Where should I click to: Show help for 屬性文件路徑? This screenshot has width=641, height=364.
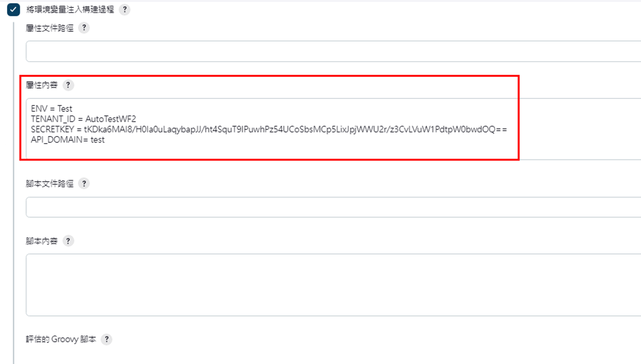(84, 28)
